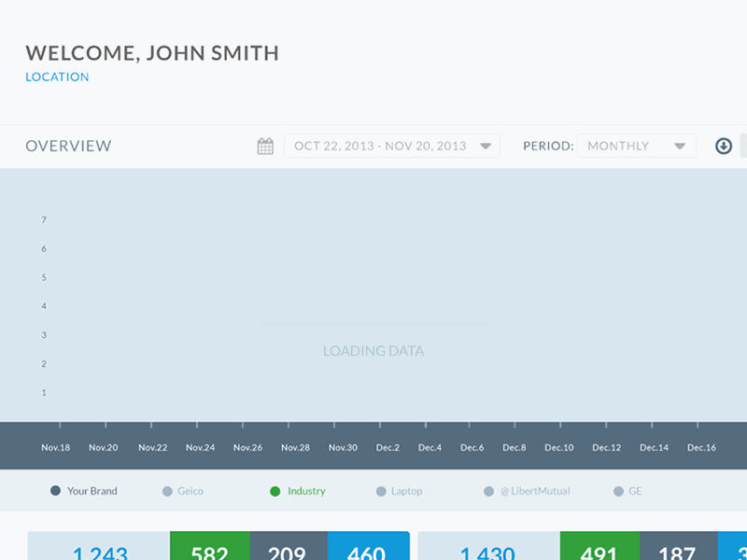Click the OVERVIEW section heading
This screenshot has height=560, width=747.
pyautogui.click(x=68, y=146)
